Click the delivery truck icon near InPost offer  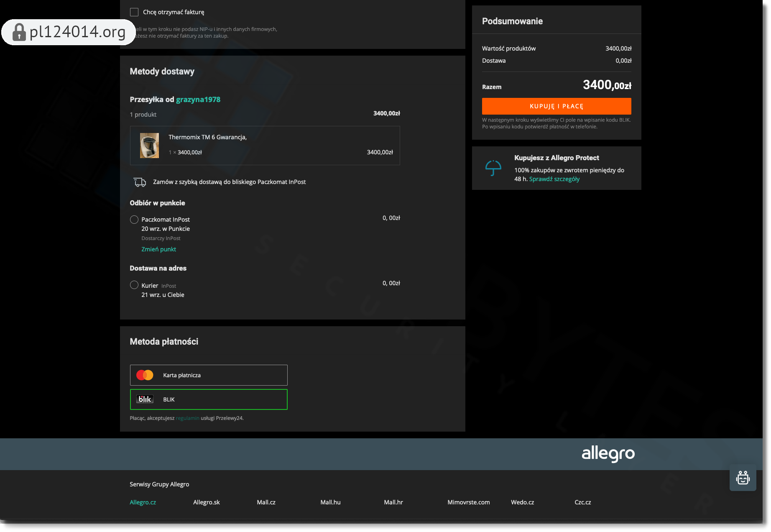(139, 182)
